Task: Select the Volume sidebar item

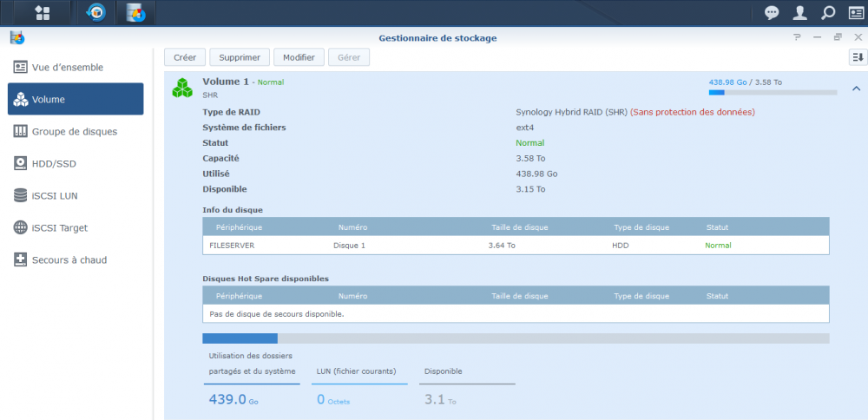Action: 76,99
